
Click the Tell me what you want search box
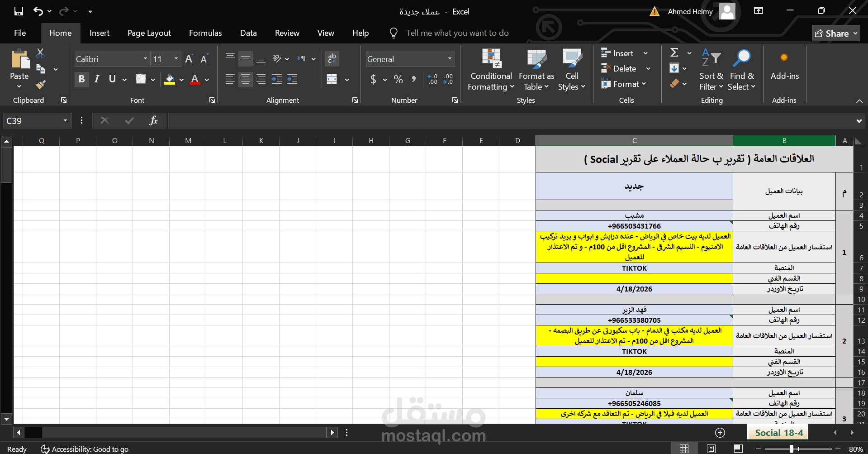click(457, 33)
